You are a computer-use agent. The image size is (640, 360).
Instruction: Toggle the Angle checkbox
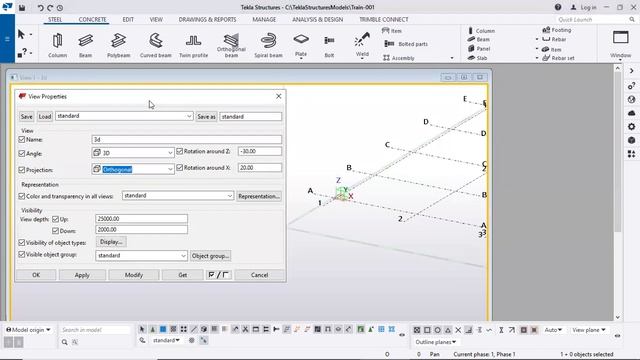tap(22, 153)
